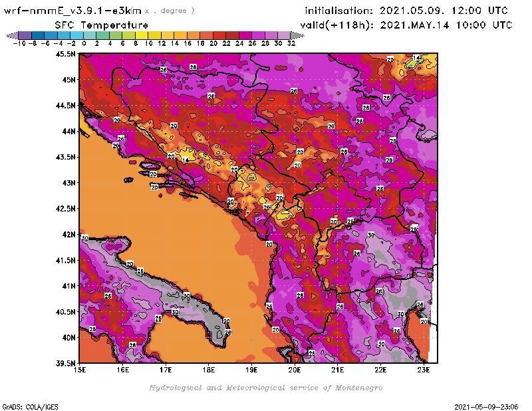Screen dimensions: 532x411
Task: Select the 19E longitude label
Action: click(x=251, y=370)
